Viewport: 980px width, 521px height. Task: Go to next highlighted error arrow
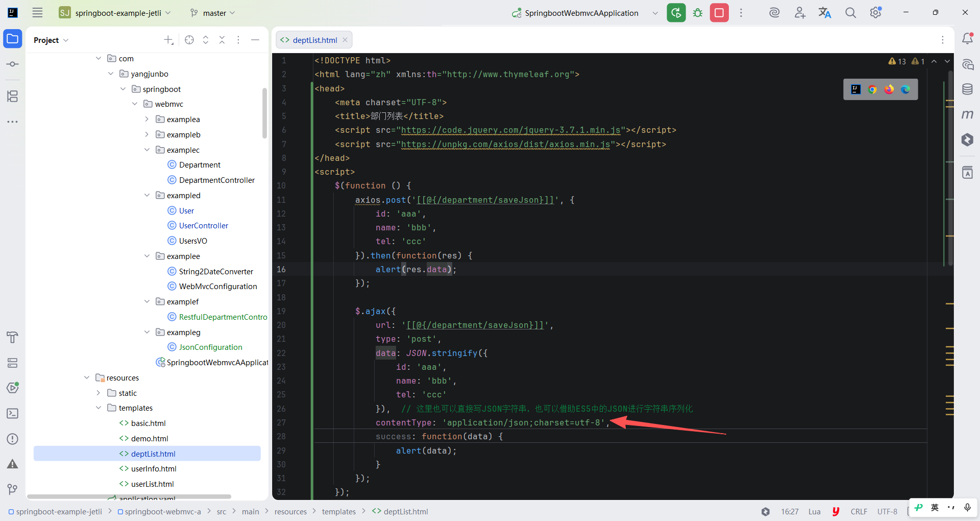(947, 61)
